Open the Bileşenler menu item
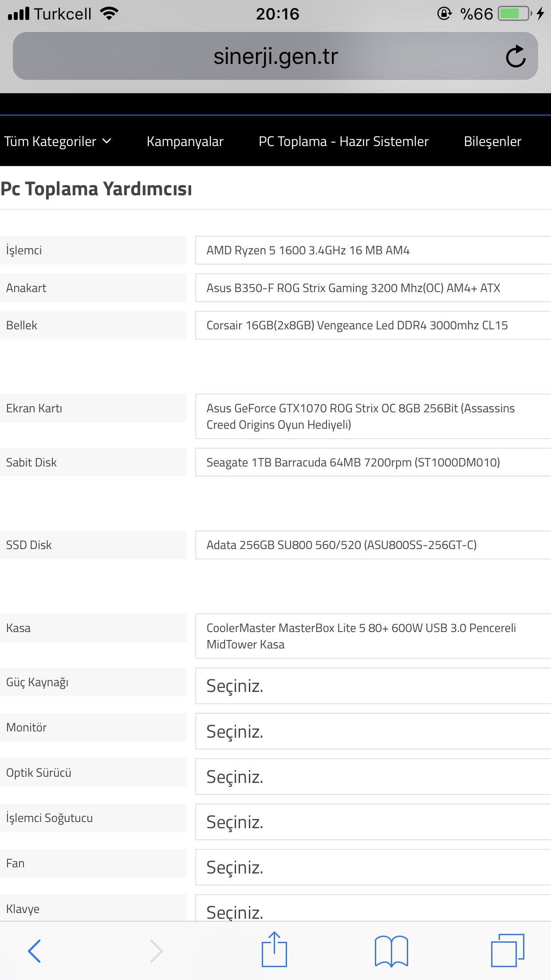Image resolution: width=551 pixels, height=980 pixels. click(492, 142)
